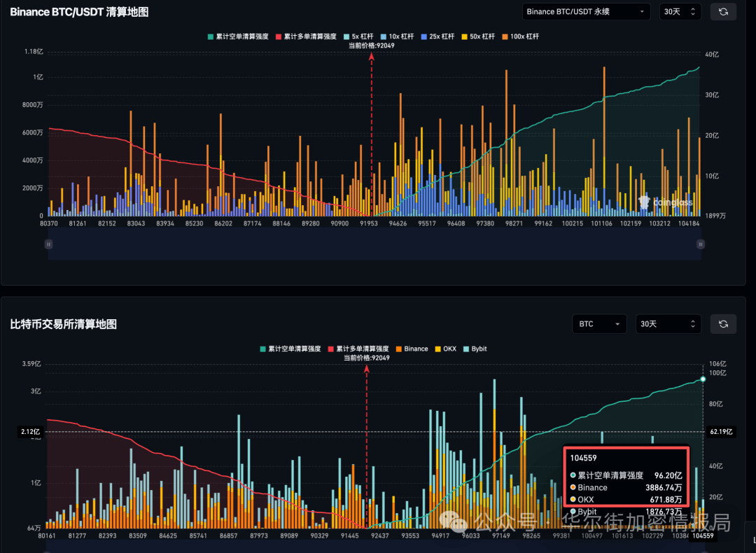
Task: Click the 1.18亿 y-axis label
Action: point(34,52)
